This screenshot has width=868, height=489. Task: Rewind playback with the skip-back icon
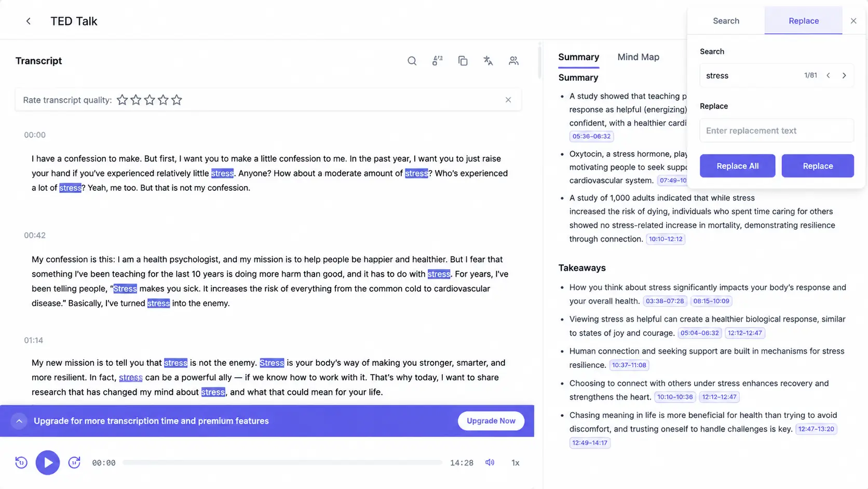pyautogui.click(x=21, y=462)
